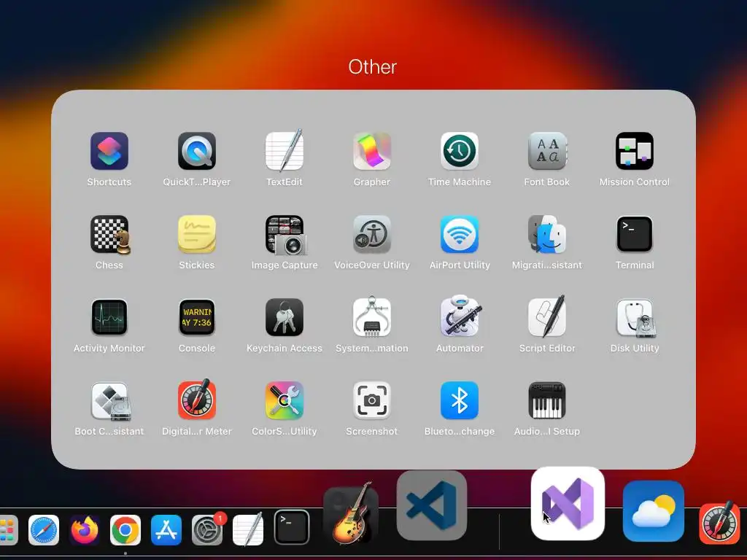Open Migration Assistant
Image resolution: width=747 pixels, height=560 pixels.
click(x=547, y=234)
